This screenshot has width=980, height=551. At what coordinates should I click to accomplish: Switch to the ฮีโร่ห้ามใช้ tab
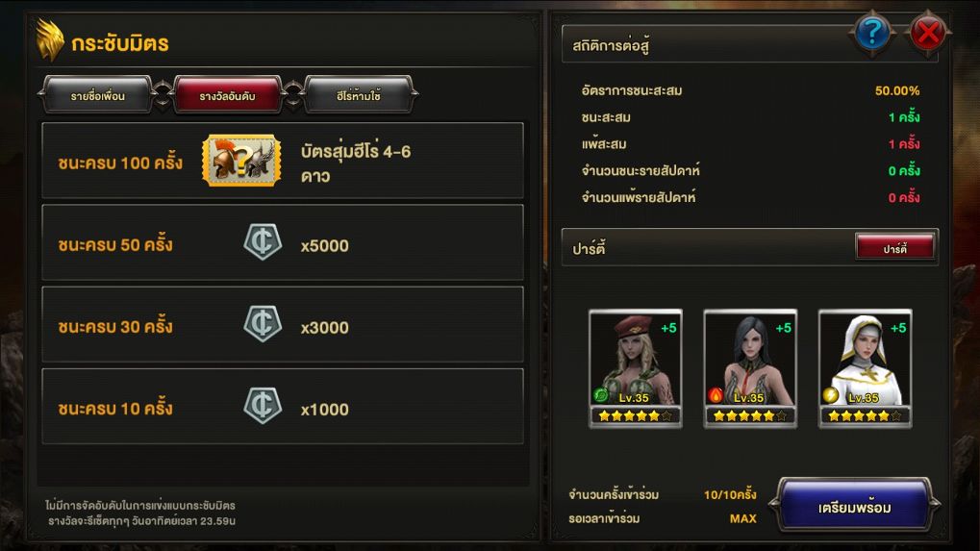[358, 95]
